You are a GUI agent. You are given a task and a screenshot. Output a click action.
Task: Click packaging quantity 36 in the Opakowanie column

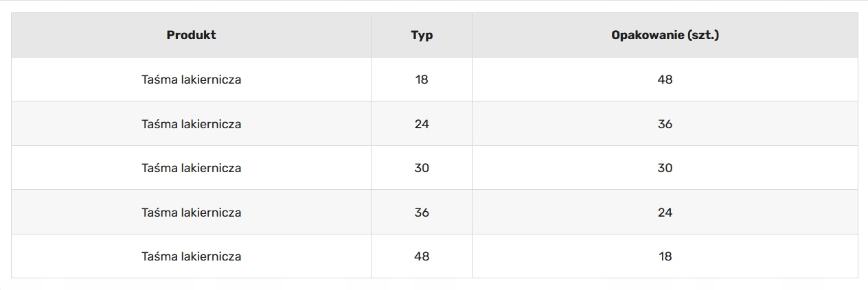pos(665,124)
